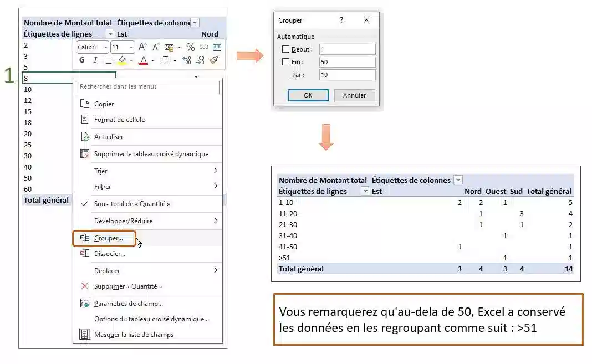592x364 pixels.
Task: Open fill color dropdown arrow
Action: [x=131, y=60]
